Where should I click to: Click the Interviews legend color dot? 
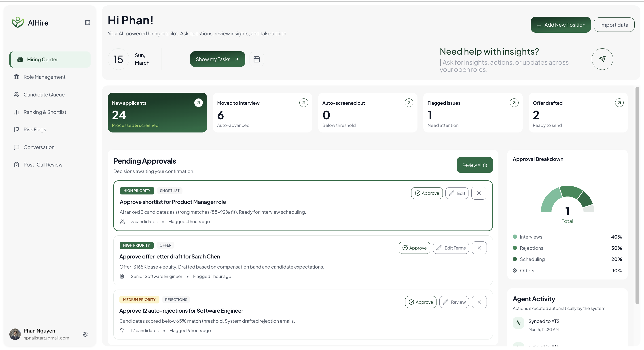(515, 237)
